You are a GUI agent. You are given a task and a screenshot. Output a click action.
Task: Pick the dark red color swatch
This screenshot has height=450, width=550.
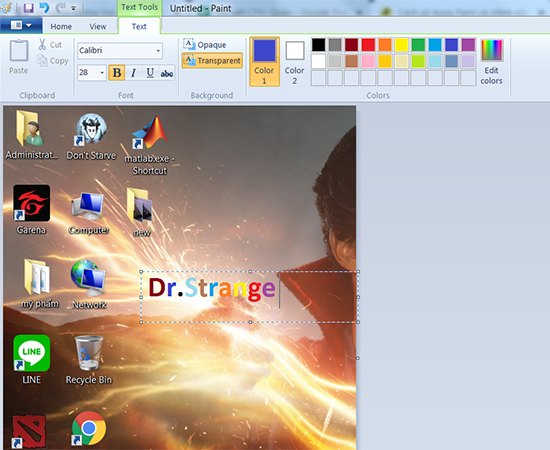pos(351,45)
